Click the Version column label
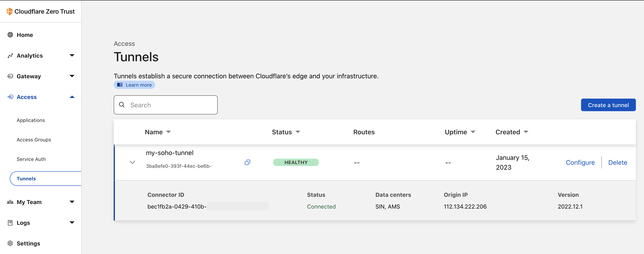Screen dimensions: 644x254 coord(568,195)
